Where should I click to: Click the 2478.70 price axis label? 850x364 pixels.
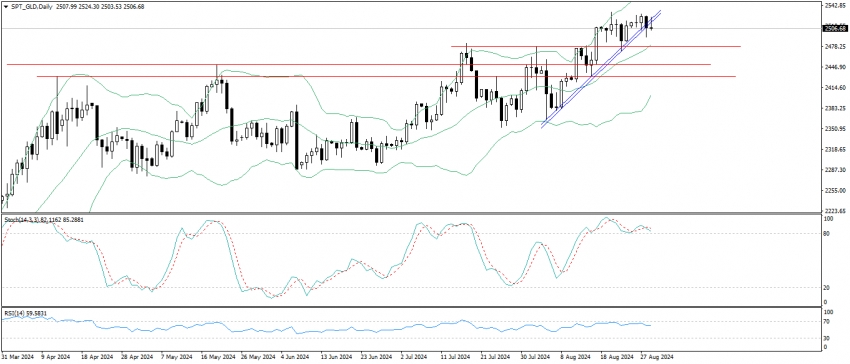[835, 46]
